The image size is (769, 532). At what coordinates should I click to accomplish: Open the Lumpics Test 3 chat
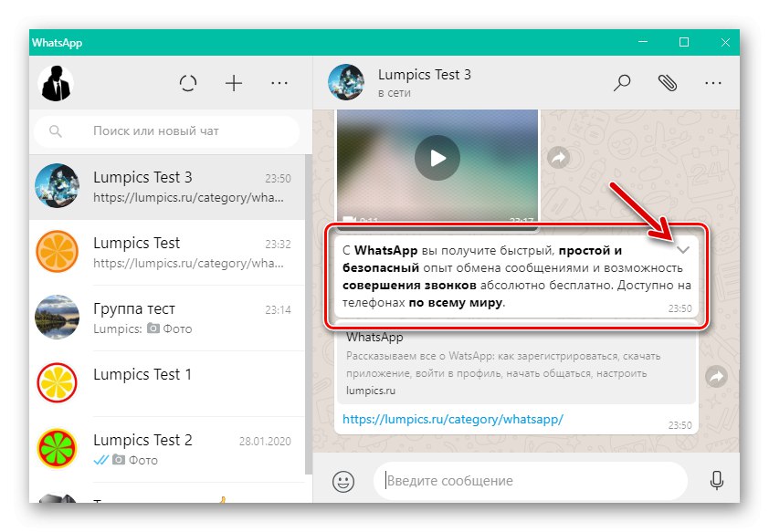coord(167,187)
